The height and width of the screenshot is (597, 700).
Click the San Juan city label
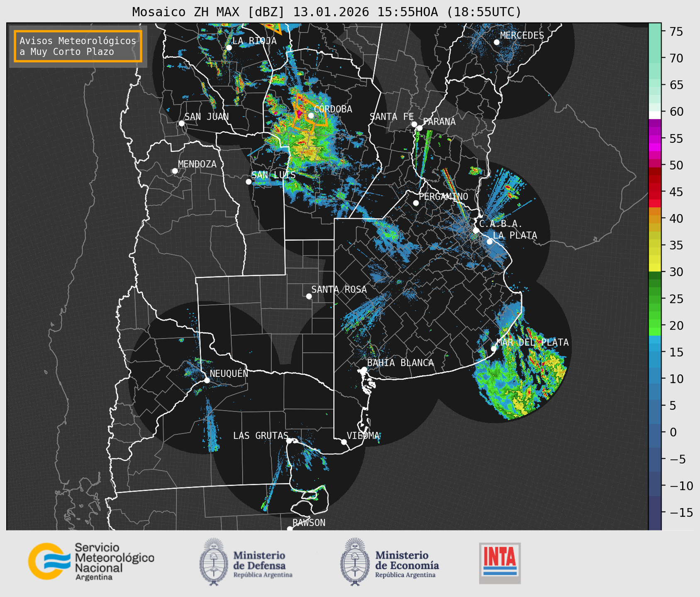point(206,117)
